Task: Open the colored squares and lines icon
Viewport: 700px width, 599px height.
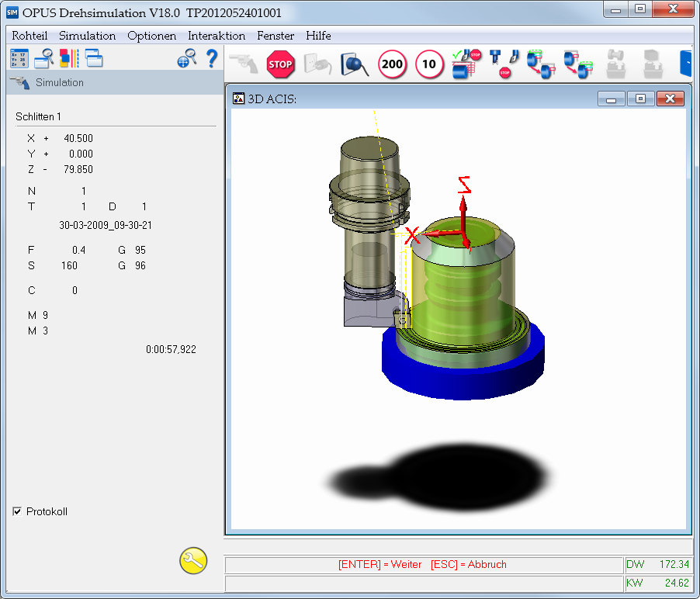Action: click(69, 58)
